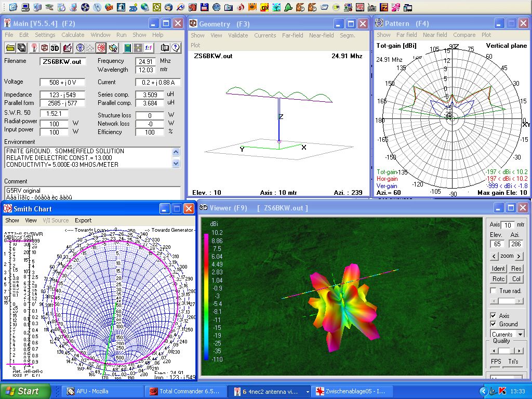Click the Quality slider in 3D Viewer

pos(507,351)
